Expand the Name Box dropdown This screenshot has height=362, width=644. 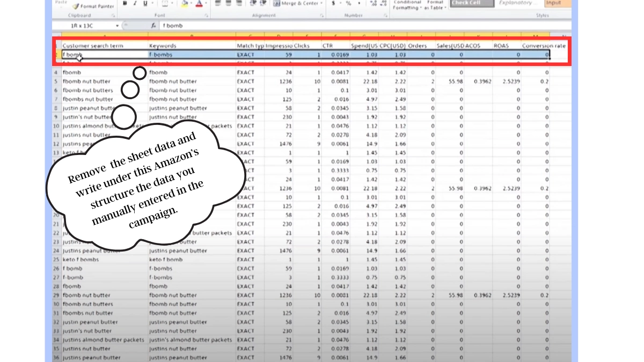pyautogui.click(x=117, y=26)
